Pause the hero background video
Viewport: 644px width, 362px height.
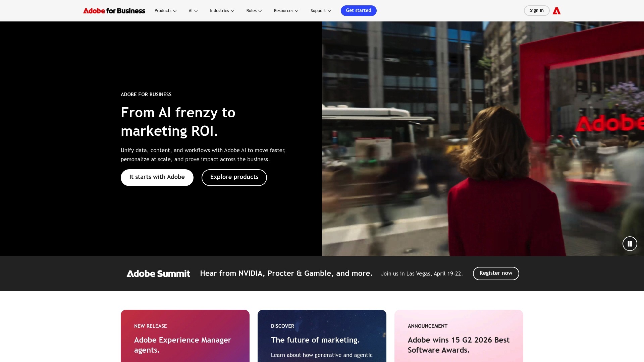630,244
